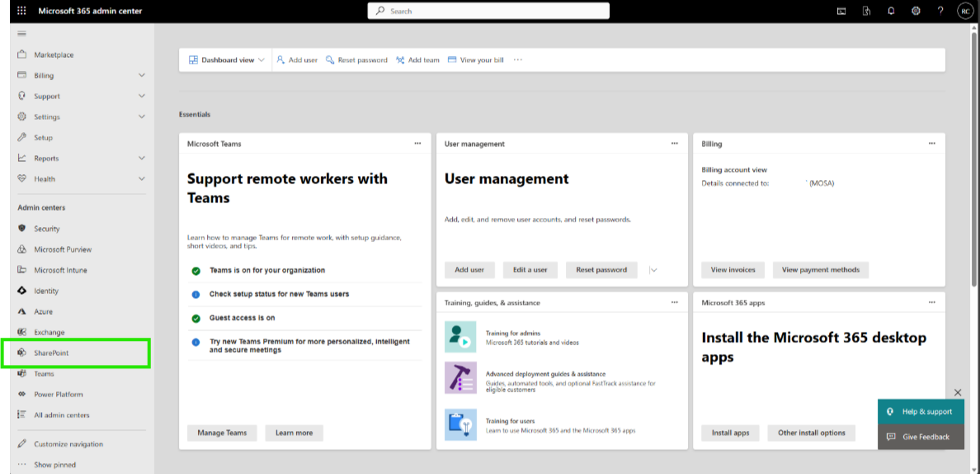Click the Identity diamond icon
Viewport: 980px width, 474px height.
point(22,290)
